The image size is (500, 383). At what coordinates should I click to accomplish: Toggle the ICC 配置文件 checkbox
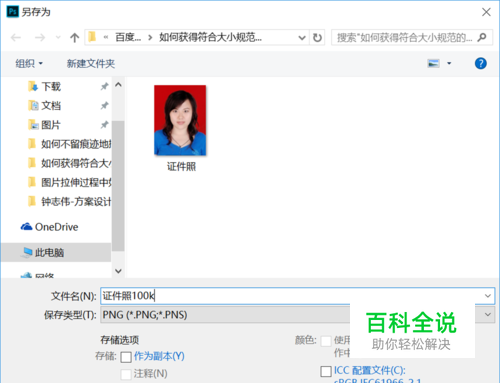(x=326, y=371)
